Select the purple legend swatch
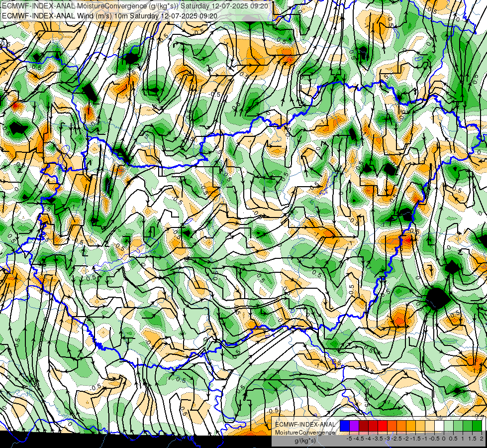 pos(354,426)
